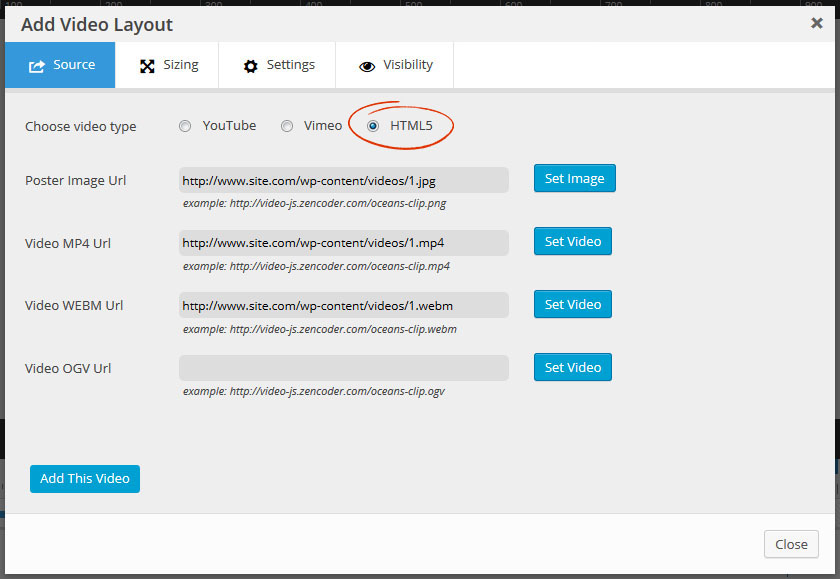Open the Visibility tab
The height and width of the screenshot is (579, 840).
tap(394, 64)
